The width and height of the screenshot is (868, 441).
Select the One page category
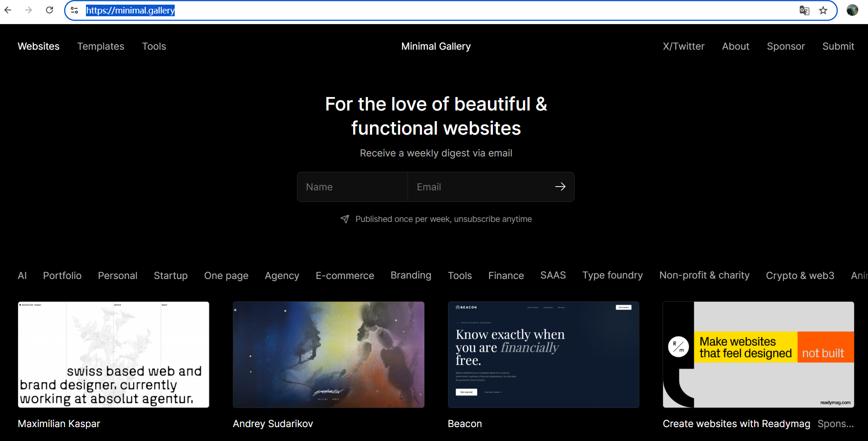(226, 276)
